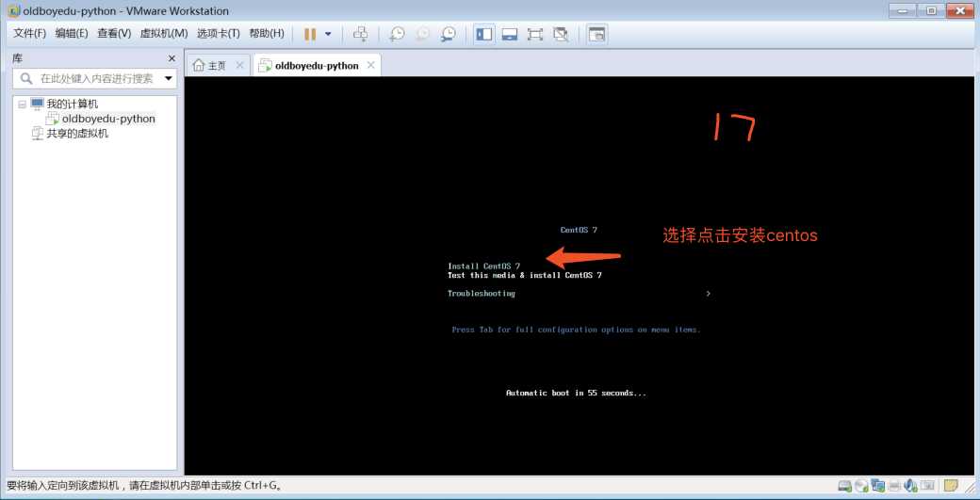This screenshot has width=980, height=500.
Task: Click the Send Ctrl+Alt+Del toolbar icon
Action: point(361,34)
